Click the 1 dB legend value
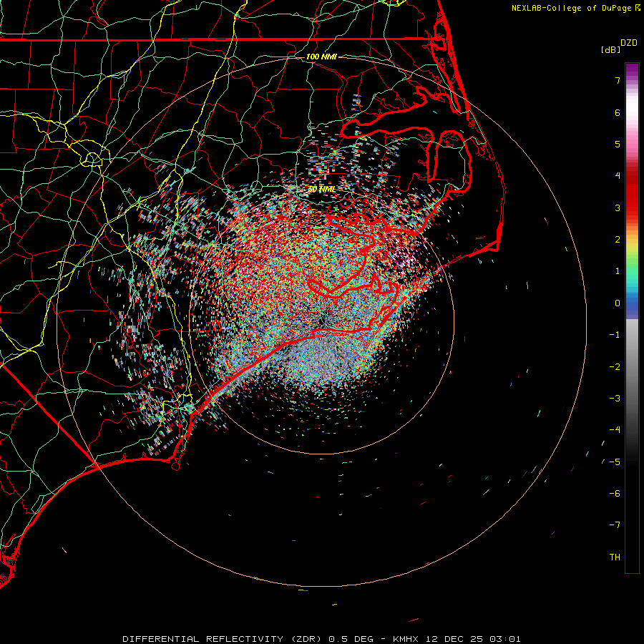This screenshot has width=644, height=644. 618,271
